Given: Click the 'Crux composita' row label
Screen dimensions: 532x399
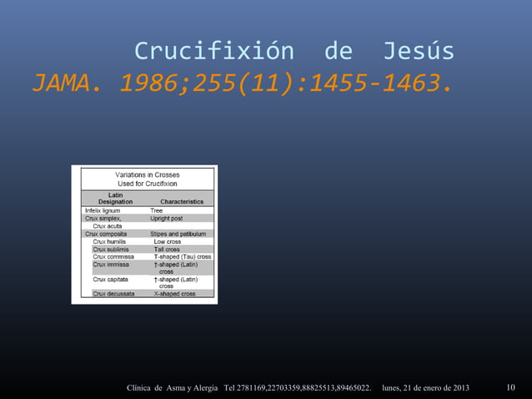Looking at the screenshot, I should (x=106, y=234).
